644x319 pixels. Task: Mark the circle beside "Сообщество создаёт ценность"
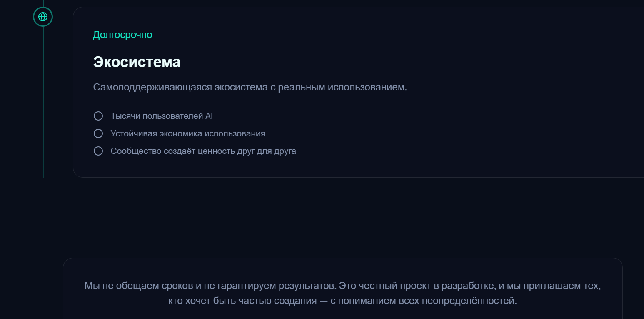coord(98,151)
